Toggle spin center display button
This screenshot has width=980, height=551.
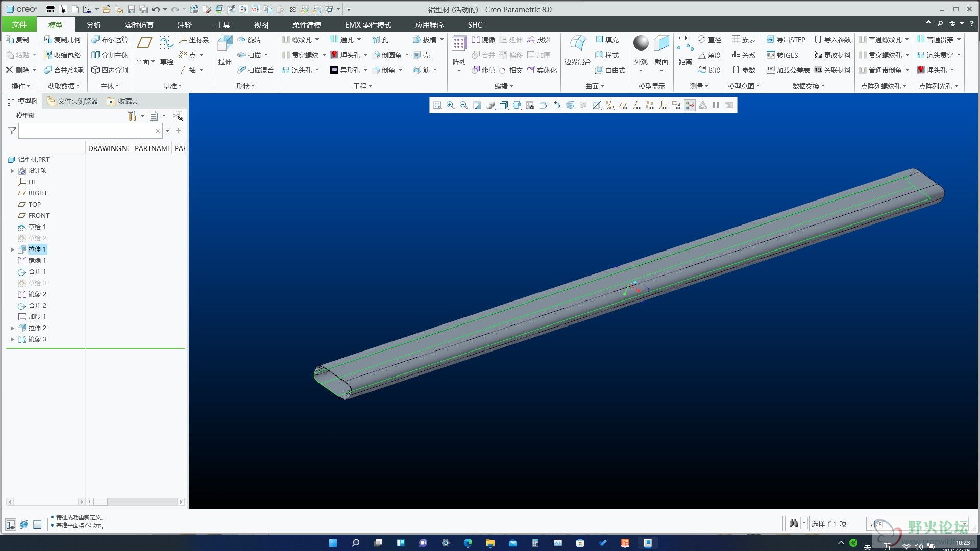click(690, 106)
